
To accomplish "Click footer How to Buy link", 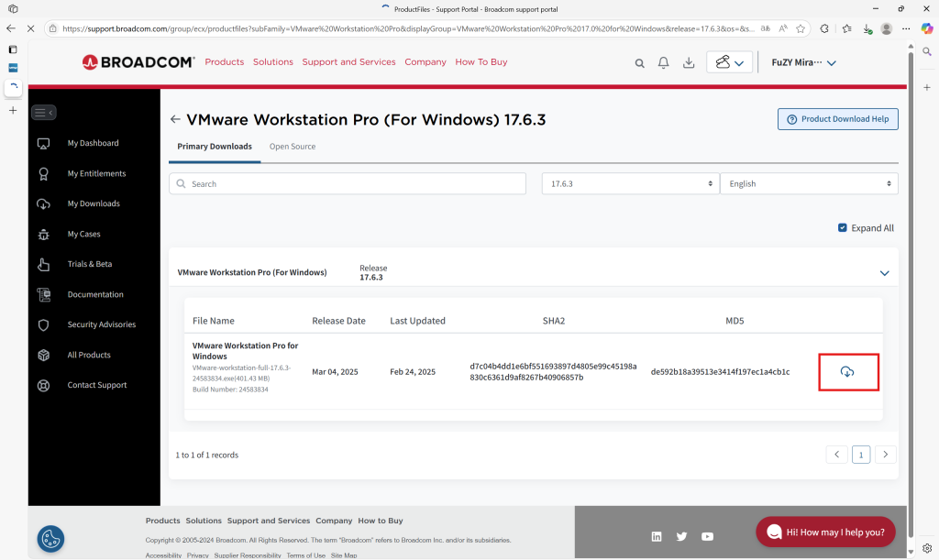I will [x=381, y=522].
